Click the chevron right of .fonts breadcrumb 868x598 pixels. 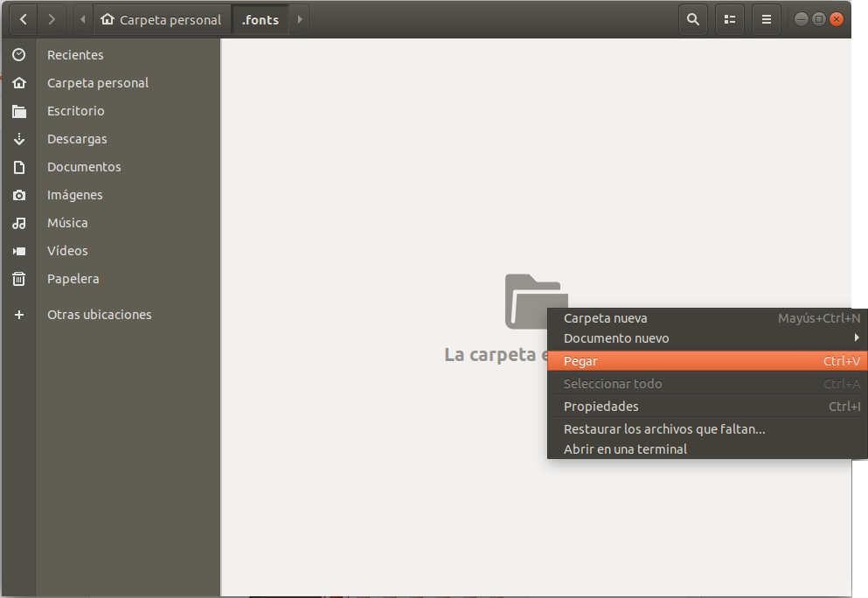298,18
